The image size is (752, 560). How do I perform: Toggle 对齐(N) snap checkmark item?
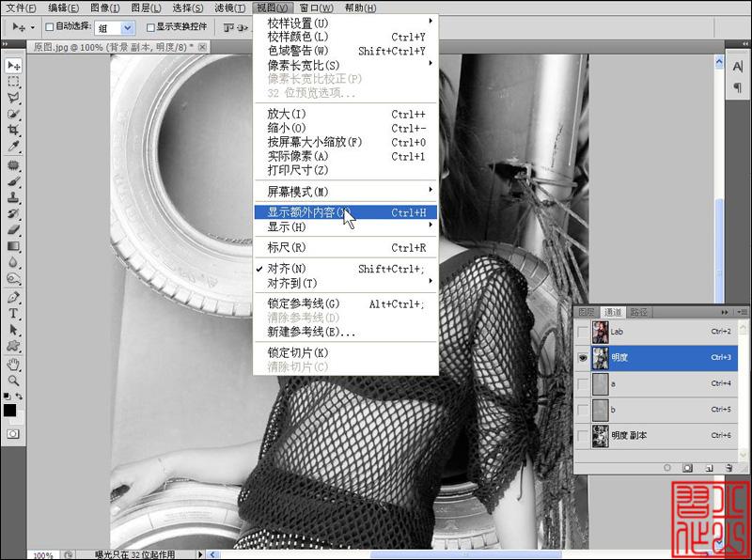click(x=345, y=269)
